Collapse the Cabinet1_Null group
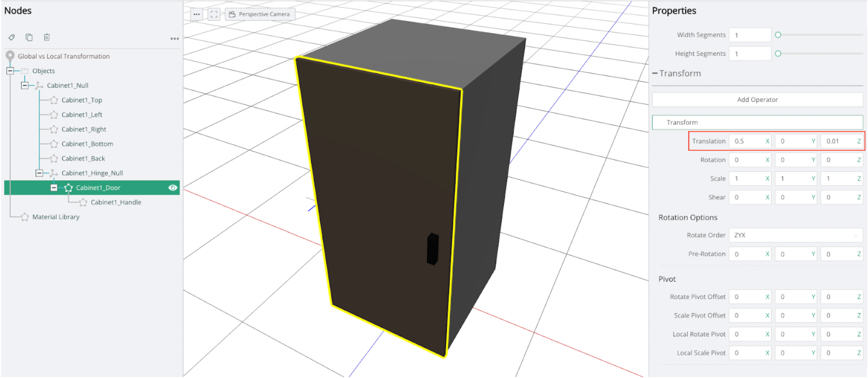Viewport: 868px width, 378px height. (25, 85)
